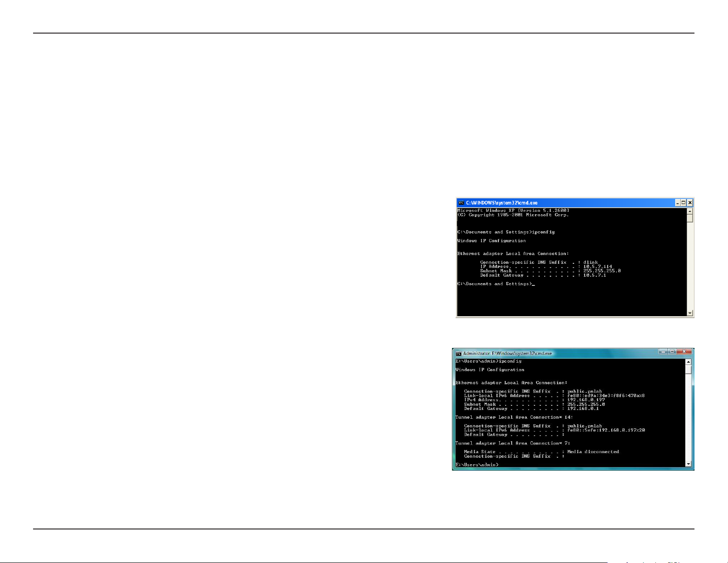Click the 'Microsoft Windows XP [Version 5.1.2600]' line
Image resolution: width=728 pixels, height=563 pixels.
[513, 210]
